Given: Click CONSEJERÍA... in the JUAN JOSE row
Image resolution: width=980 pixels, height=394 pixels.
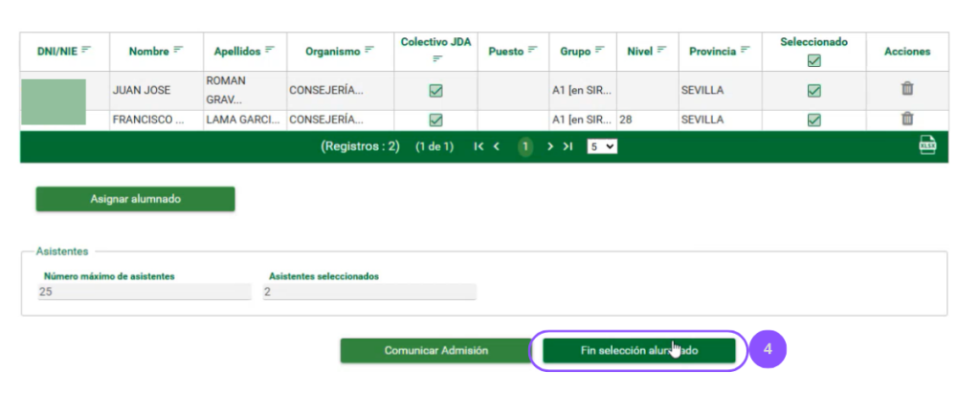Looking at the screenshot, I should tap(326, 91).
